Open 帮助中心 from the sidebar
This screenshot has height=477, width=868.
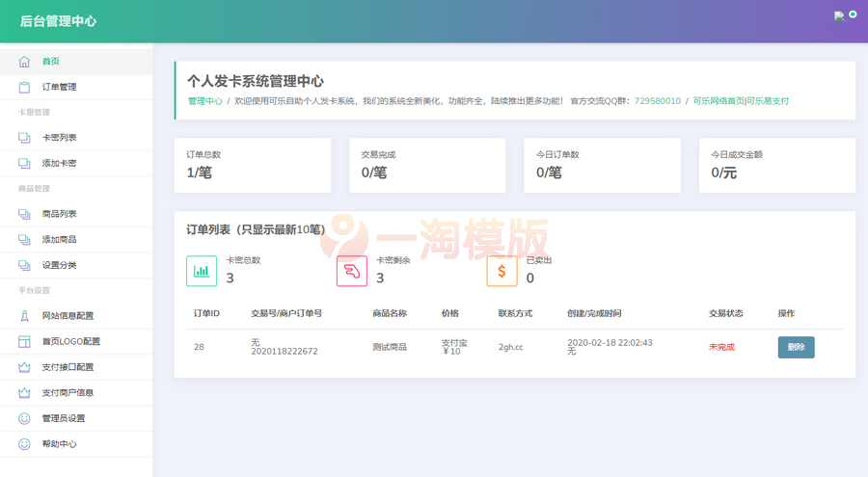[59, 444]
